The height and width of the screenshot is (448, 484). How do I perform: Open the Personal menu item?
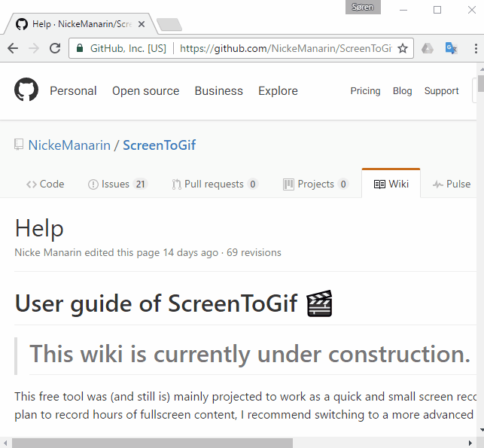coord(73,91)
